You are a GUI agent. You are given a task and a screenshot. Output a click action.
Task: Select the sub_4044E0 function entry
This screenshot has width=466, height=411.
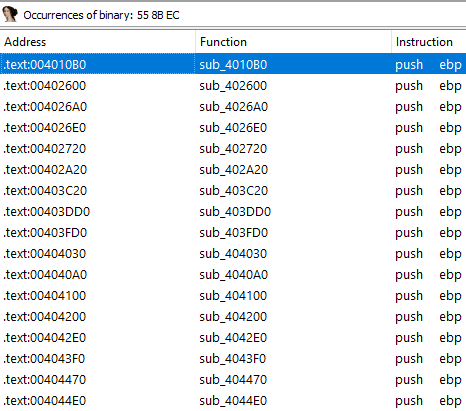[x=233, y=401]
